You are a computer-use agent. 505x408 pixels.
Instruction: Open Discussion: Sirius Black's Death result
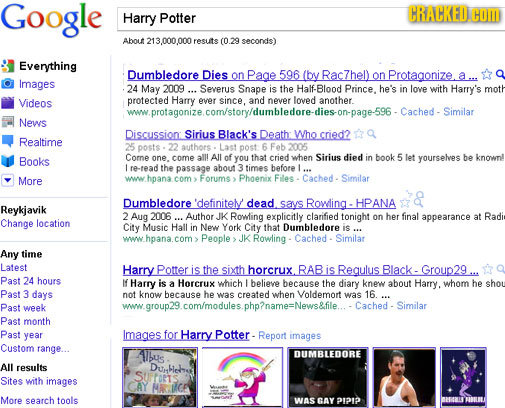[x=238, y=134]
